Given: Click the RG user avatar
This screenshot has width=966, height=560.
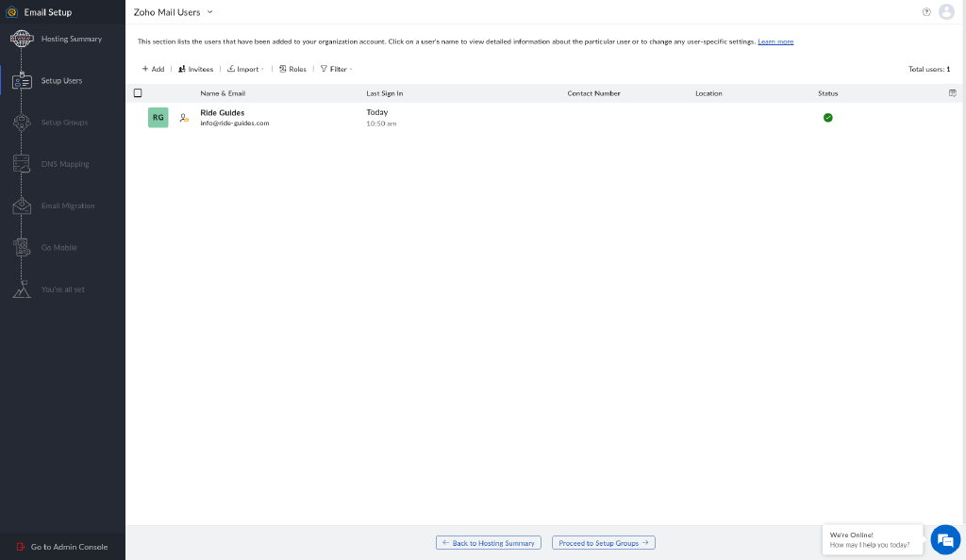Looking at the screenshot, I should click(158, 118).
